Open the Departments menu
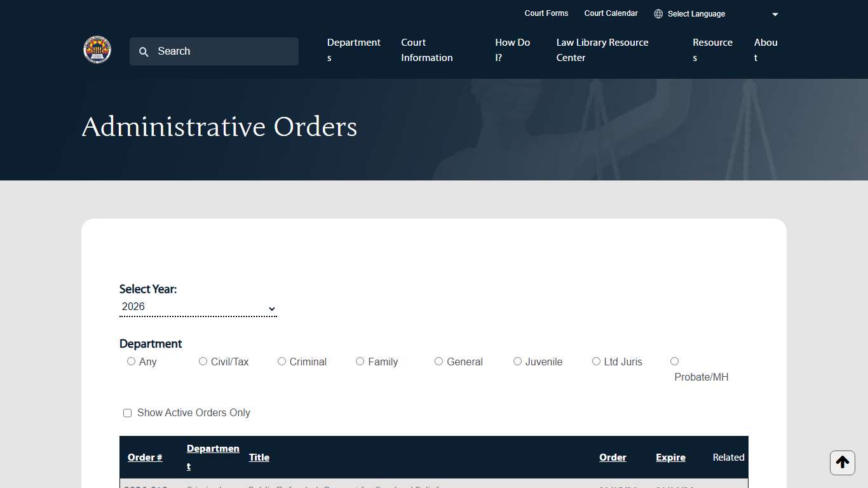 point(353,50)
